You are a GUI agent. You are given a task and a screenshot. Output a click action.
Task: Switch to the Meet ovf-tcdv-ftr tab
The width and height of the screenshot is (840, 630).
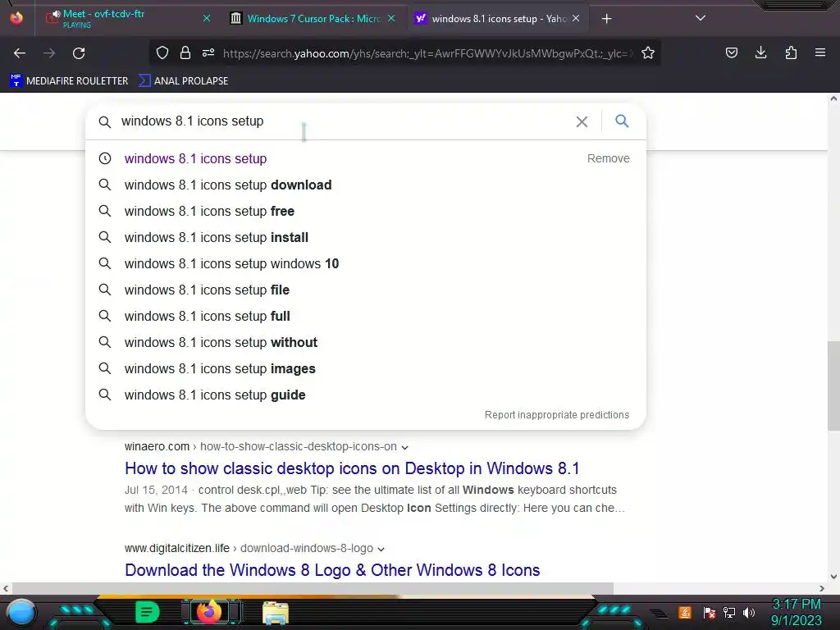[x=127, y=18]
